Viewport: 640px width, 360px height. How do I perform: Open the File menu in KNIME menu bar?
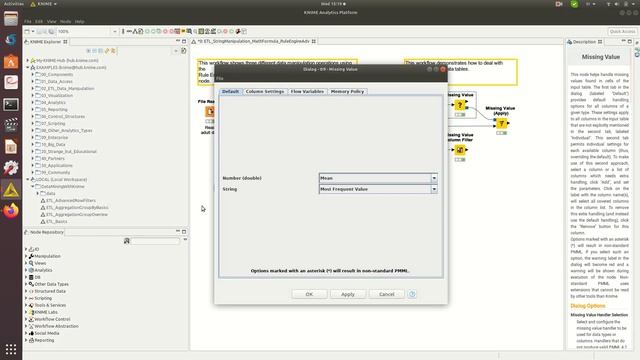point(27,21)
